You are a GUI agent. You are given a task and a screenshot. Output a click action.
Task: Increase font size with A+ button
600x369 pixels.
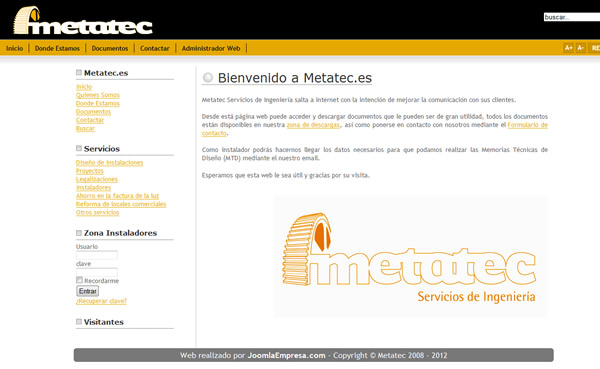[568, 48]
